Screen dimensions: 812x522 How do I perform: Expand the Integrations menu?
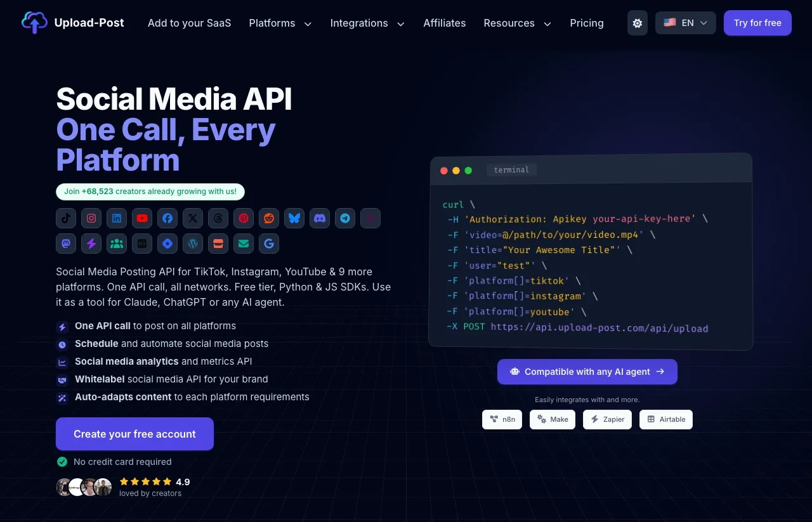pos(367,23)
